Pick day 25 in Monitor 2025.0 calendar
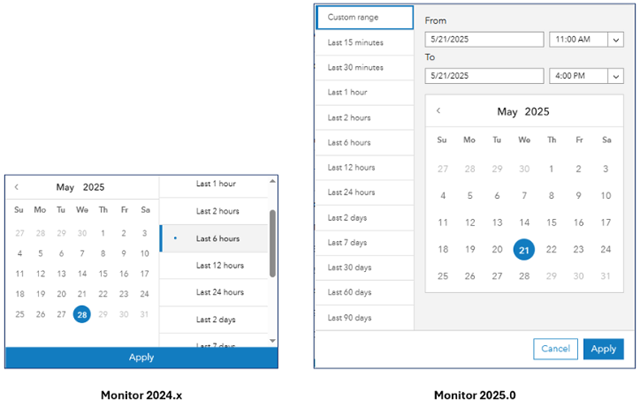This screenshot has height=415, width=640. click(443, 276)
